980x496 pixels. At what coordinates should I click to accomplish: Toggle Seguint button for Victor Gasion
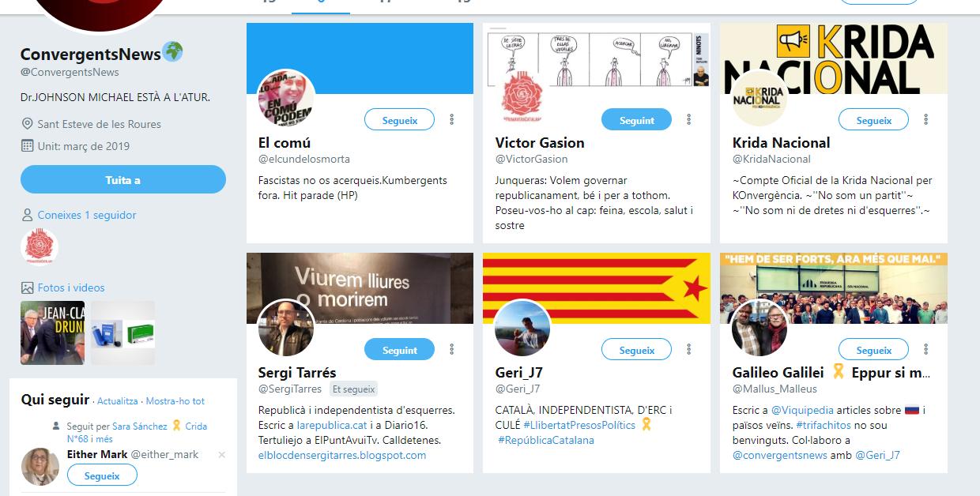636,120
